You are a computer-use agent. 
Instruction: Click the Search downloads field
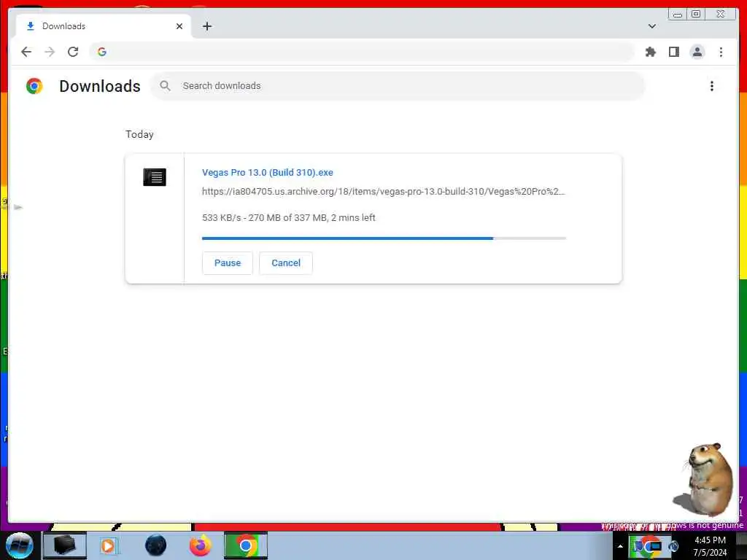pos(398,86)
